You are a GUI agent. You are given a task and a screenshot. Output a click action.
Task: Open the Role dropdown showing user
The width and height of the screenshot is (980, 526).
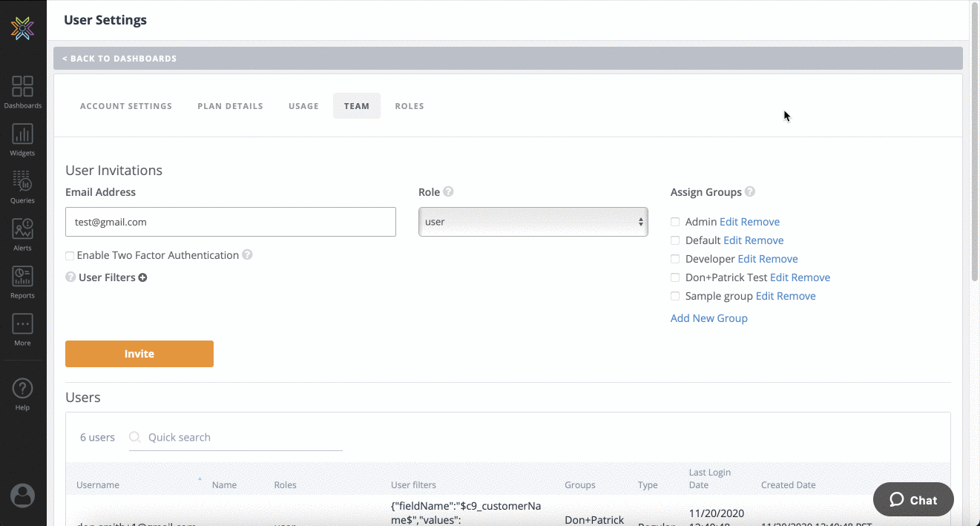point(533,222)
